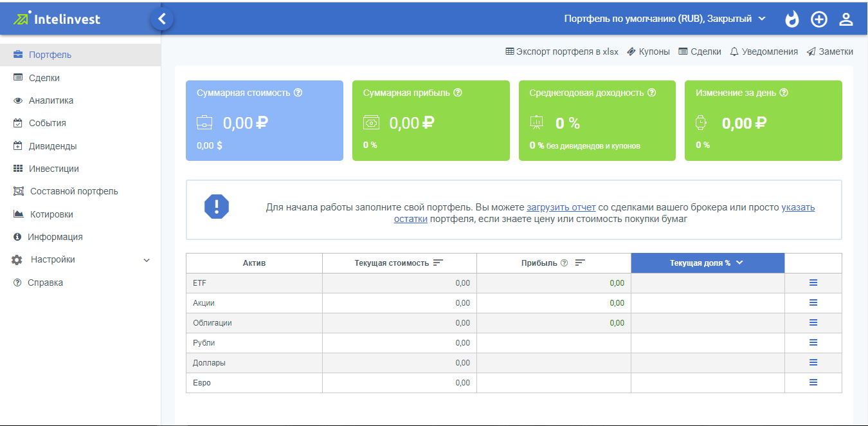868x426 pixels.
Task: Open the hamburger menu for Облигации row
Action: click(813, 322)
